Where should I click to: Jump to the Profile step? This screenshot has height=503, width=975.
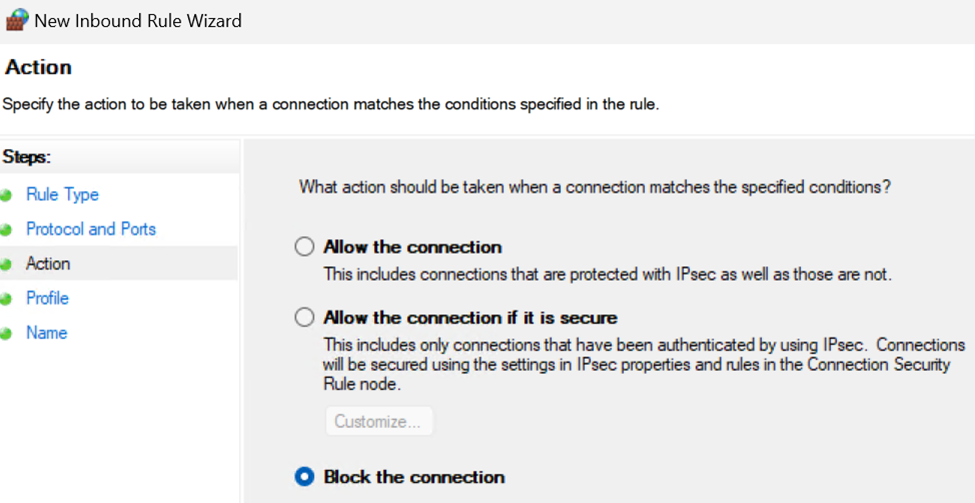(x=47, y=298)
